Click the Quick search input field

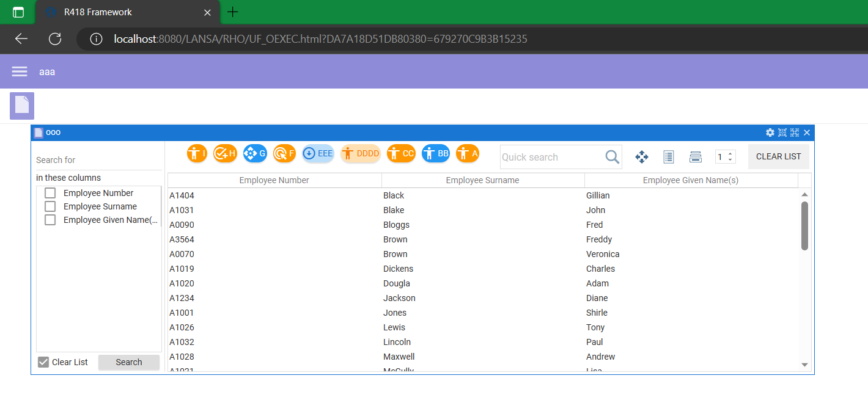click(552, 157)
